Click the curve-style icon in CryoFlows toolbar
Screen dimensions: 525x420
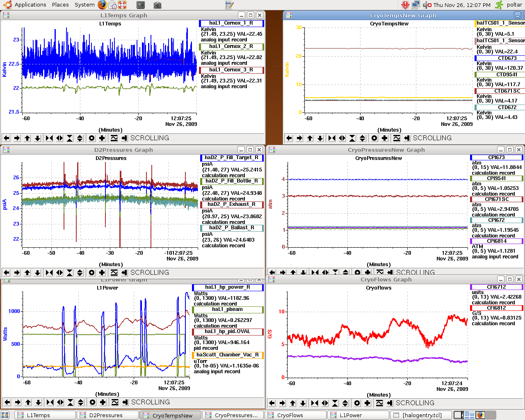tap(379, 403)
